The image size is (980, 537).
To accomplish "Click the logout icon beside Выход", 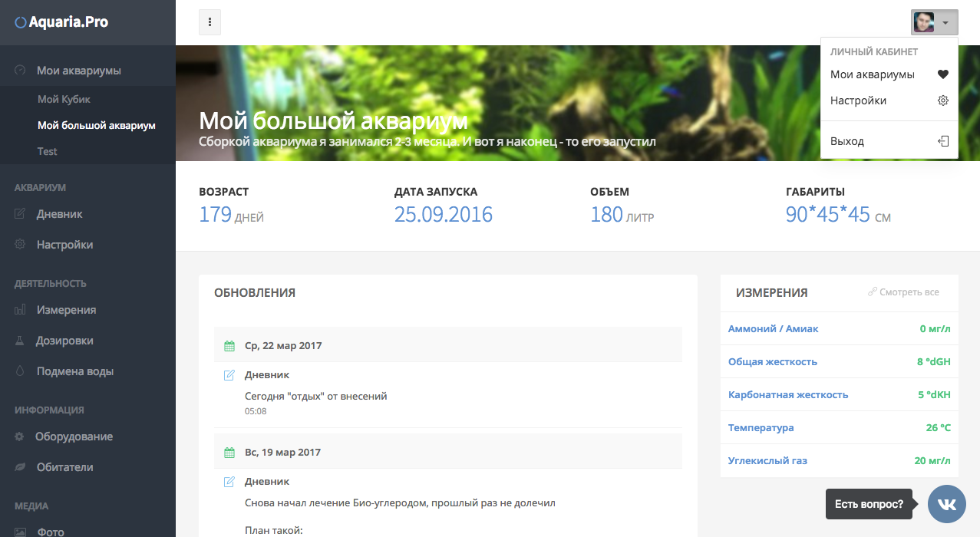I will point(943,141).
